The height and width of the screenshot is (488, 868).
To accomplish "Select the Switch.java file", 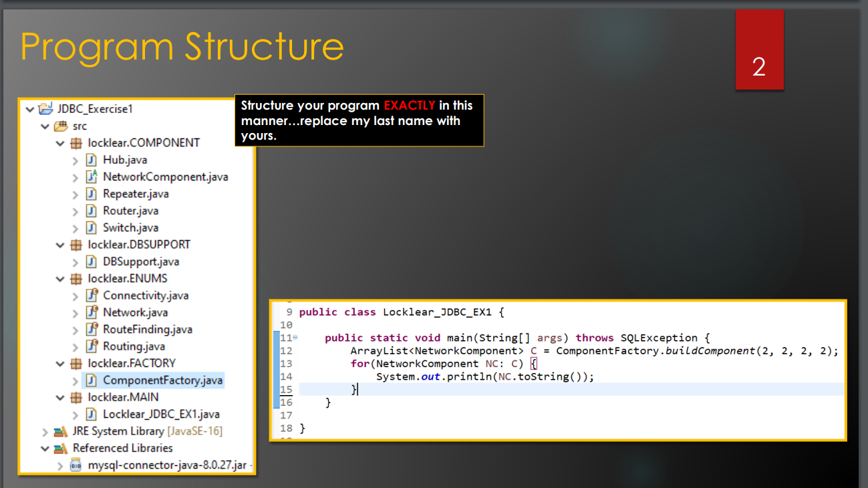I will (128, 227).
